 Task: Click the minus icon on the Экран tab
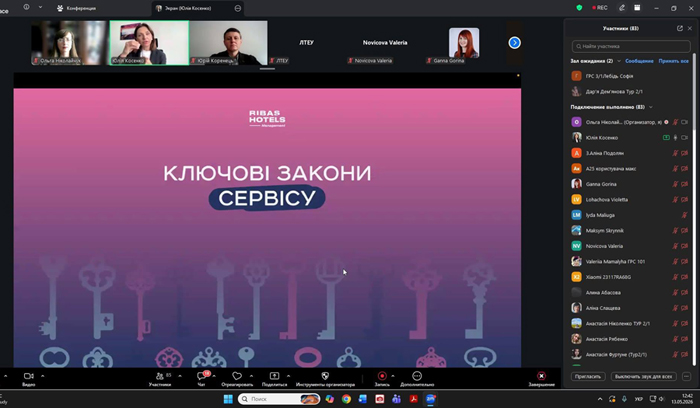click(x=238, y=8)
